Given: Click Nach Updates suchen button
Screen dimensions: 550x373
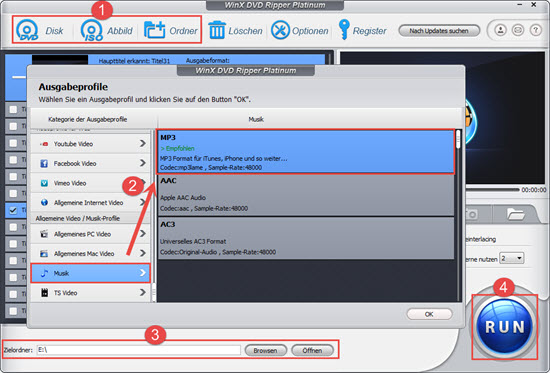Looking at the screenshot, I should 439,31.
